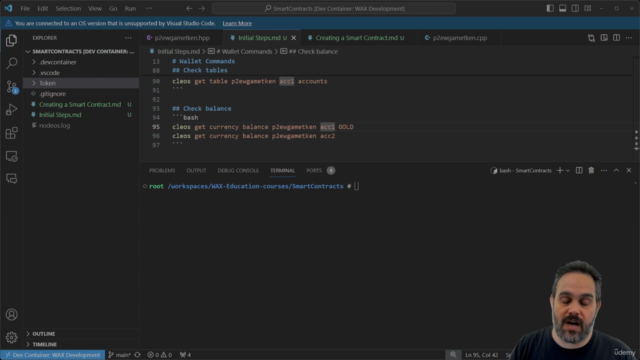Open the Explorer views more actions
The image size is (640, 360).
pos(128,38)
